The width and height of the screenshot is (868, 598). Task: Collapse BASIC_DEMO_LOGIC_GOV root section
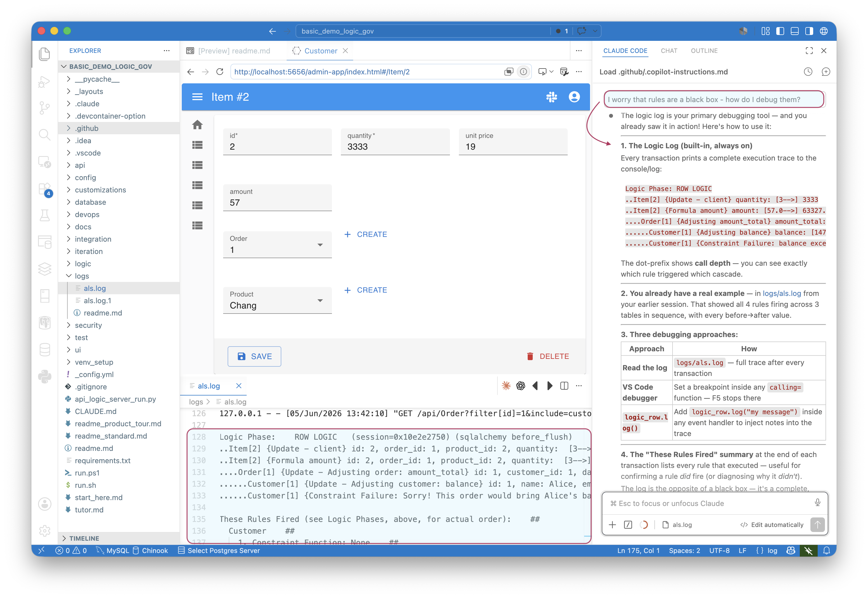coord(119,66)
